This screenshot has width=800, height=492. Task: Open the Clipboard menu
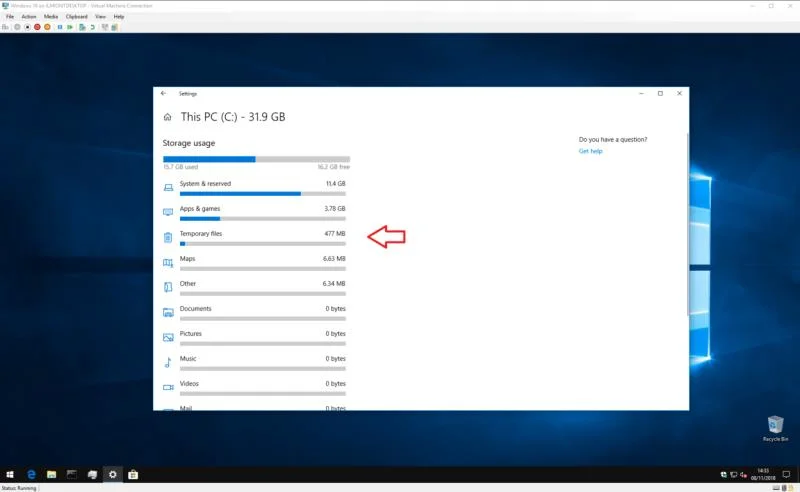pos(77,17)
